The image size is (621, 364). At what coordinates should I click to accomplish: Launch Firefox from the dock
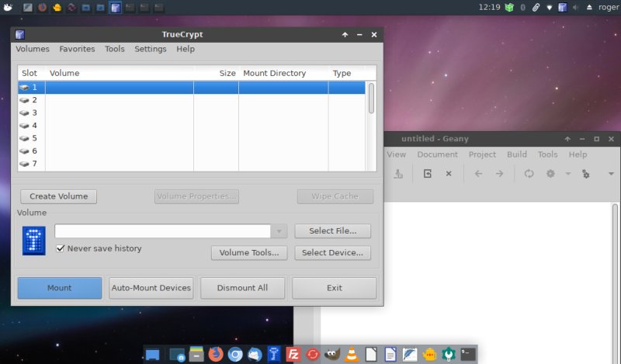pyautogui.click(x=216, y=354)
